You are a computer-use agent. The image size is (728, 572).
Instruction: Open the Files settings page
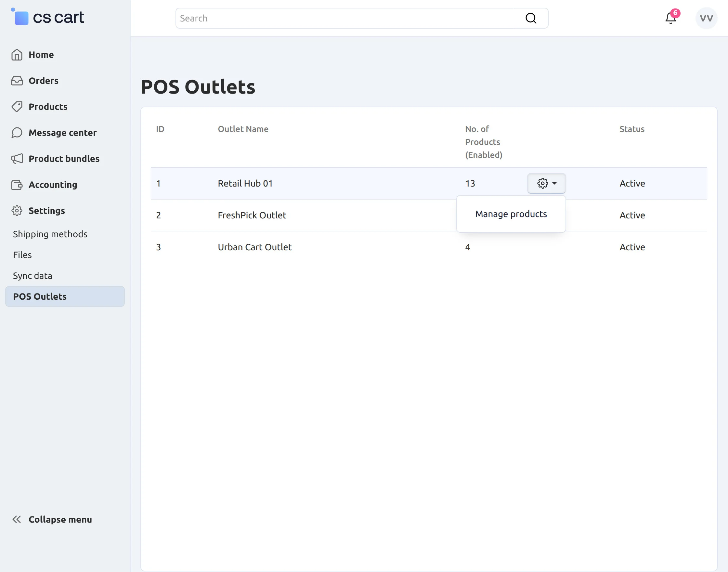22,255
